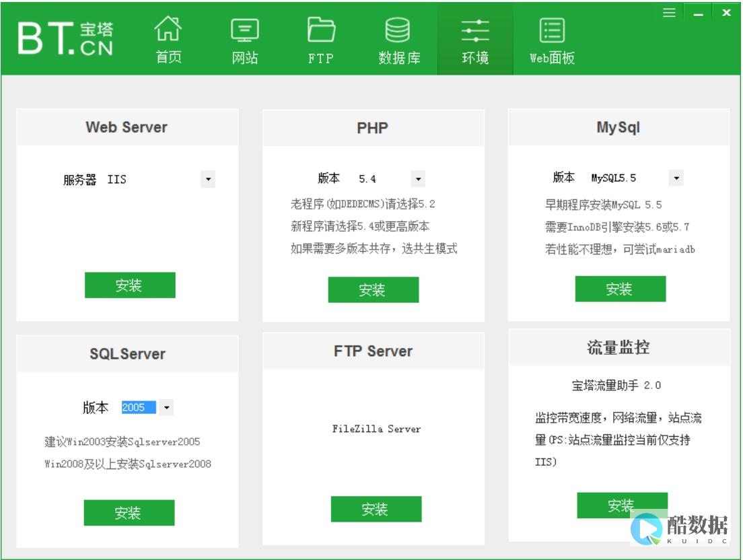
Task: Install SQLServer with its 安装 button
Action: [129, 513]
